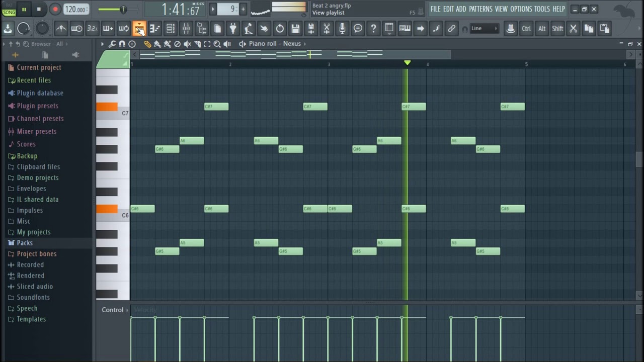Expand the Piano roll - Nexus target selector
Image resolution: width=644 pixels, height=362 pixels.
[275, 44]
